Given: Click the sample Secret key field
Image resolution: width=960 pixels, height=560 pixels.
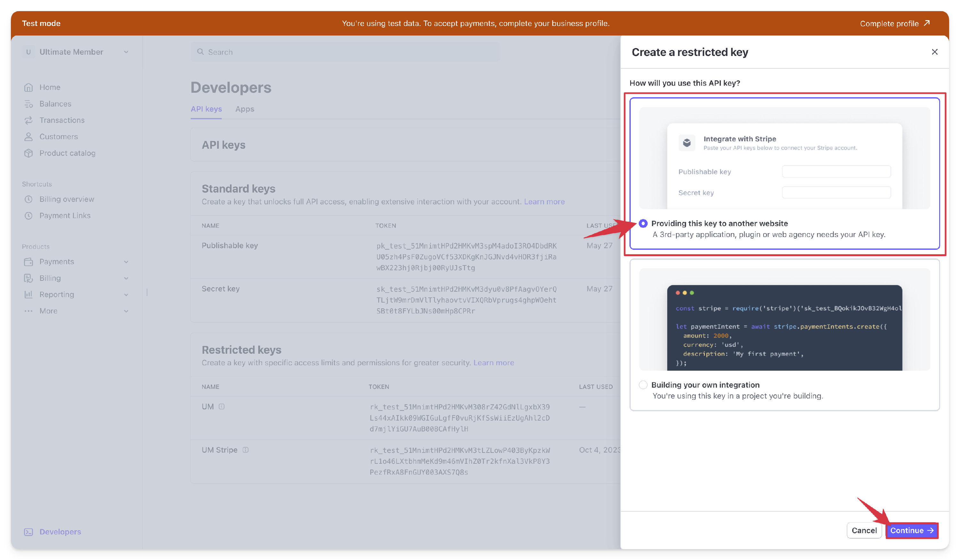Looking at the screenshot, I should [836, 192].
